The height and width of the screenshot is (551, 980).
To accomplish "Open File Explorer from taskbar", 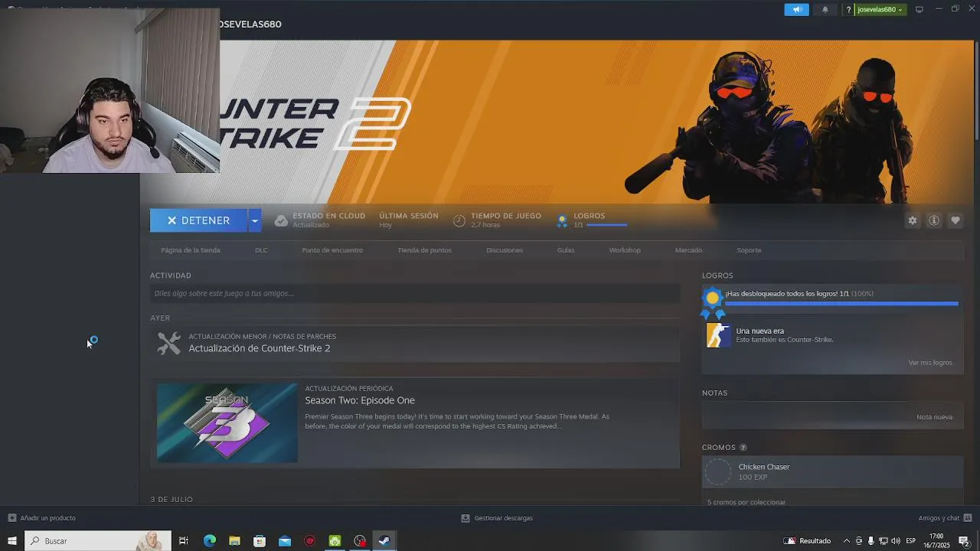I will [x=235, y=541].
